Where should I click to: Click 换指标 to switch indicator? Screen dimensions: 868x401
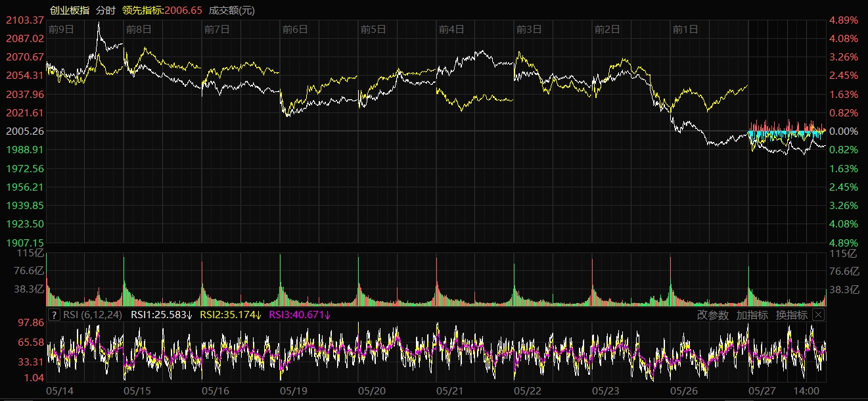point(792,315)
